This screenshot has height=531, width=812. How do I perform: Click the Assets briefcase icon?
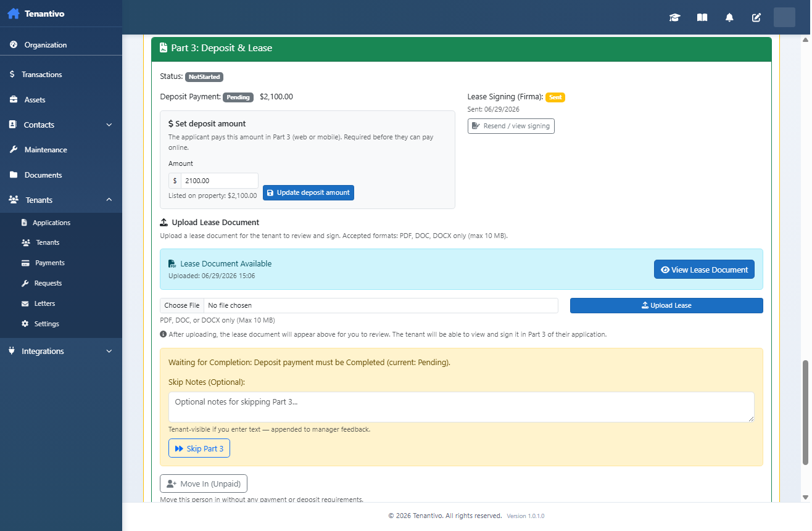(x=13, y=99)
